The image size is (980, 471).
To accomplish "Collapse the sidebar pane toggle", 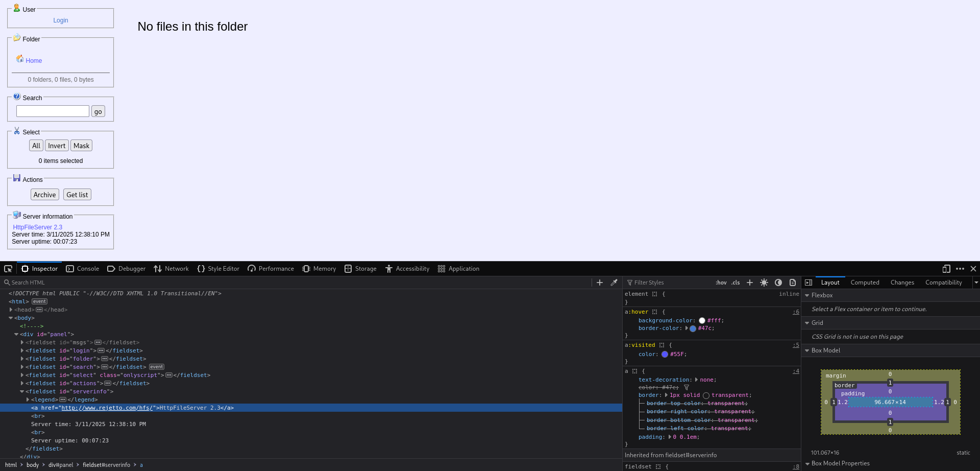I will pos(808,282).
